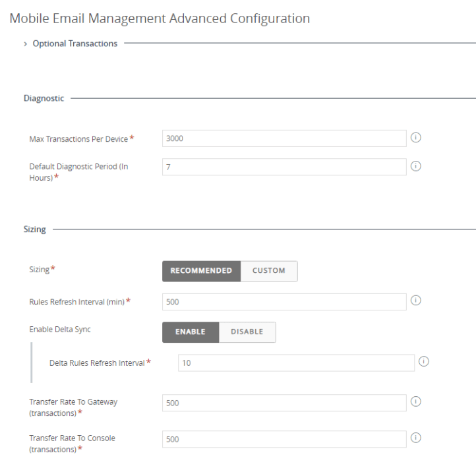Show info for Rules Refresh Interval
This screenshot has height=472, width=476.
point(416,301)
